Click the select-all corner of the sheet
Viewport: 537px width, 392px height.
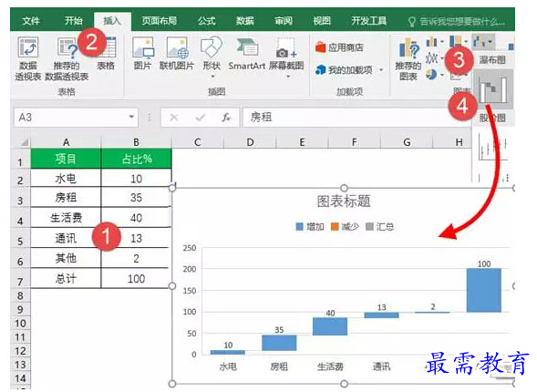[24, 142]
